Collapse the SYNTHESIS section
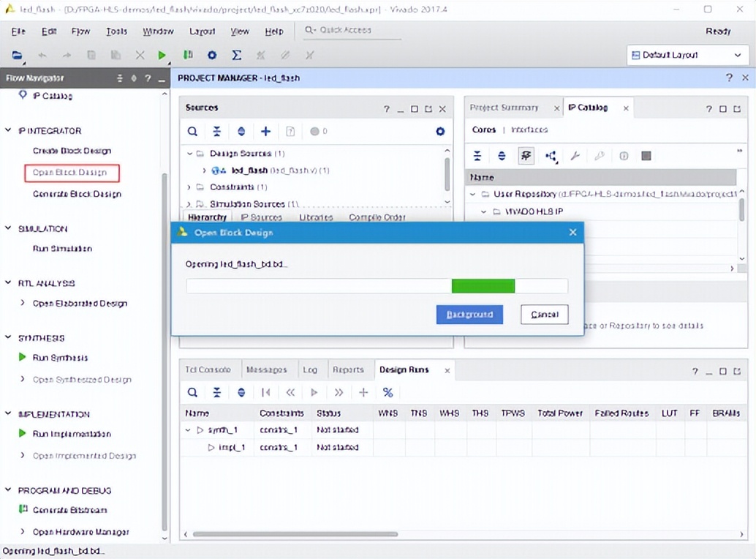756x559 pixels. tap(8, 337)
